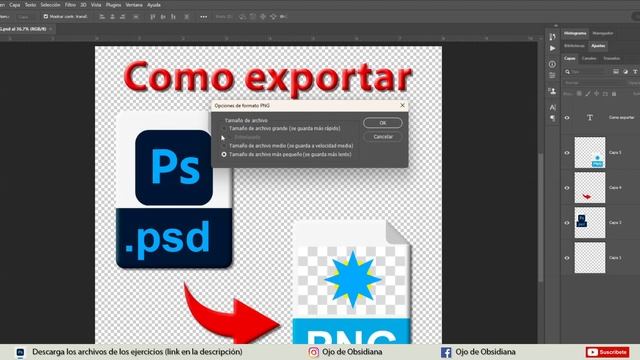Hide the Capa 1 layer
Image resolution: width=640 pixels, height=360 pixels.
coord(567,258)
